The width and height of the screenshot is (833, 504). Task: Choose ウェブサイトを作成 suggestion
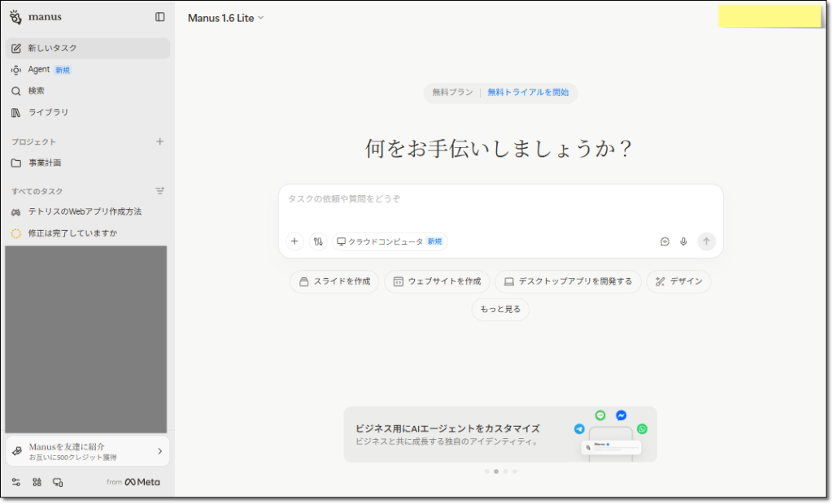click(437, 281)
